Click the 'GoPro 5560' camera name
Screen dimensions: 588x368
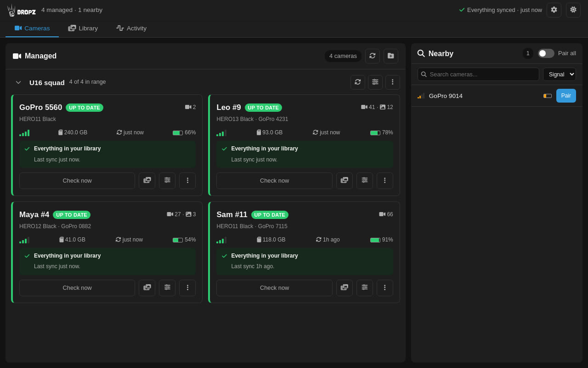(40, 108)
